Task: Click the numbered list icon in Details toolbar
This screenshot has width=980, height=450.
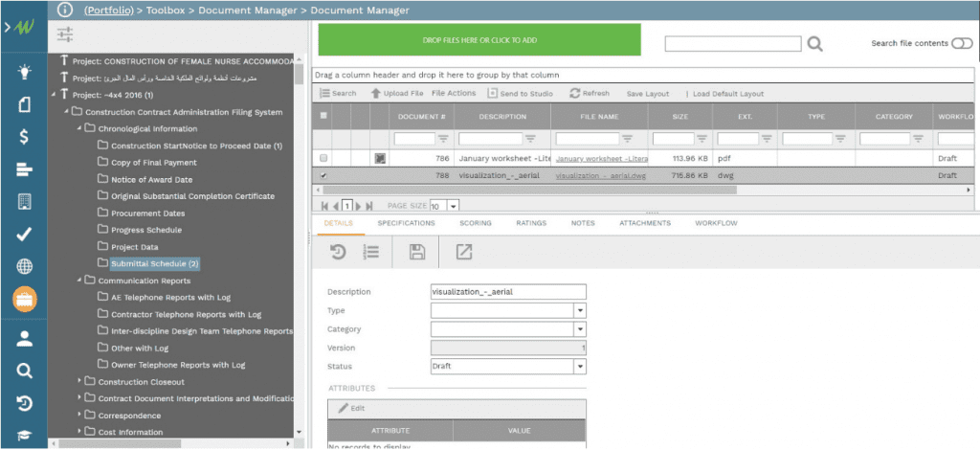Action: coord(371,252)
